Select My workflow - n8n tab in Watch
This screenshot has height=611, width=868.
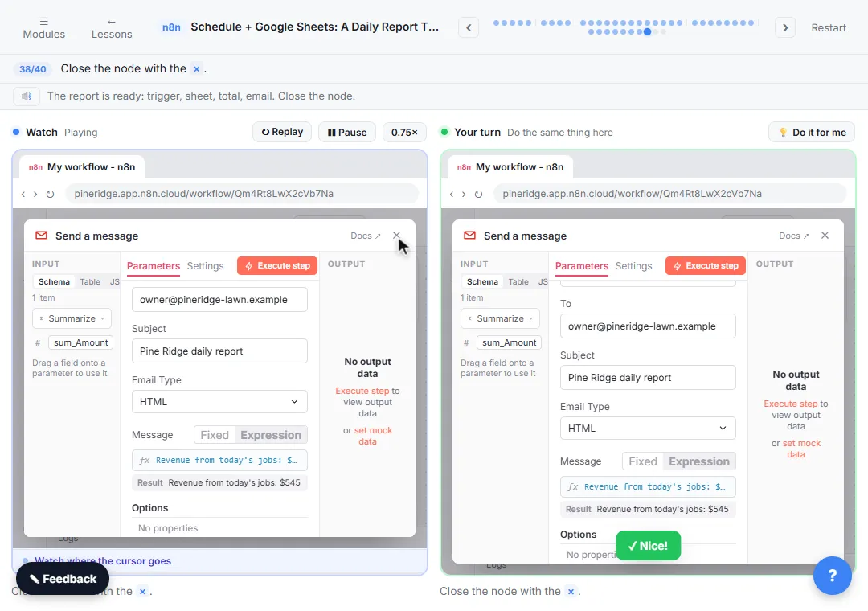81,166
